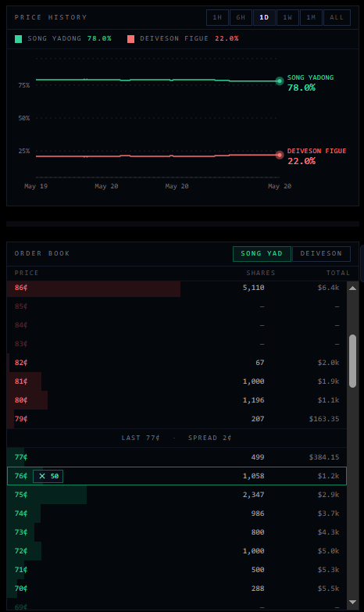Click the SHARES column header
This screenshot has width=364, height=612.
click(x=261, y=273)
